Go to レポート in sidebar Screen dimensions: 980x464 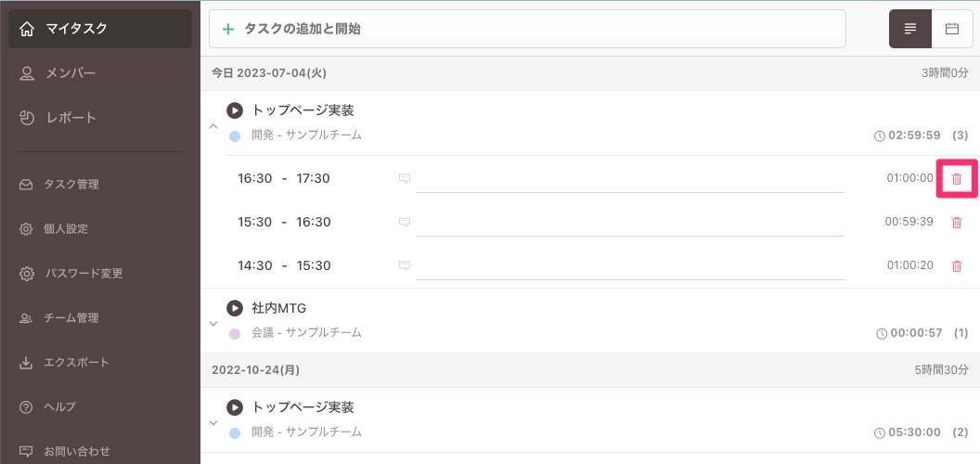click(x=71, y=118)
